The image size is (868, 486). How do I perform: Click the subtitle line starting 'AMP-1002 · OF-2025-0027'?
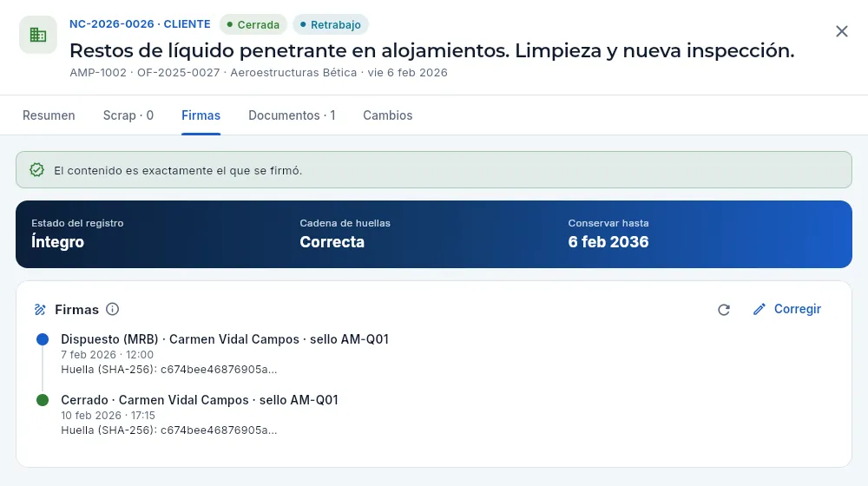[x=259, y=73]
